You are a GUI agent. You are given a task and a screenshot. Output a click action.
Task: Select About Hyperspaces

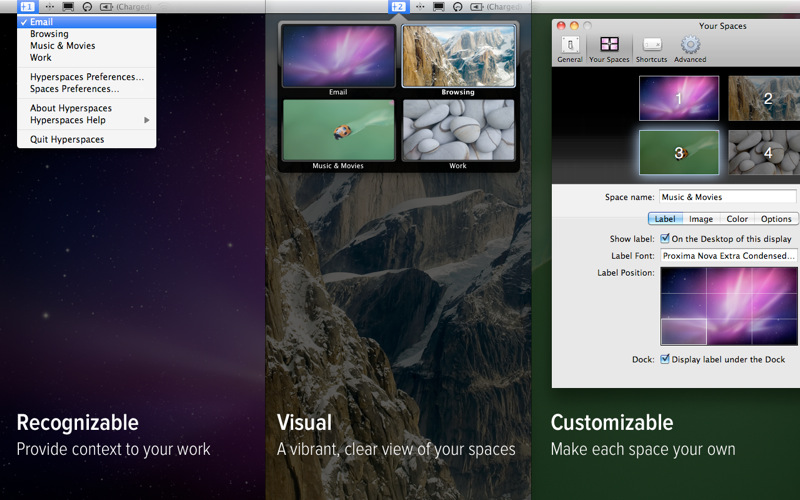(87, 108)
